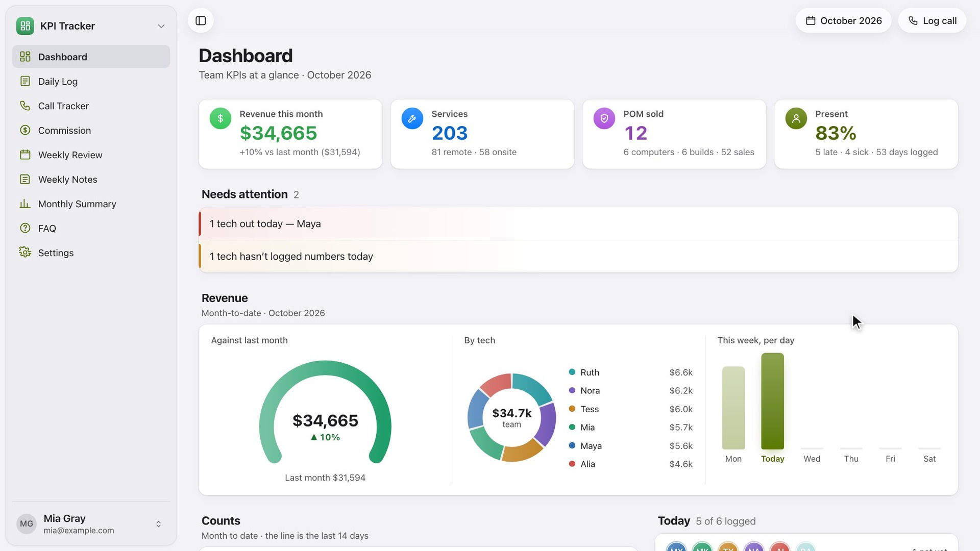Click 'Last month $31,594' caption
Screen dimensions: 980x551
[x=325, y=478]
